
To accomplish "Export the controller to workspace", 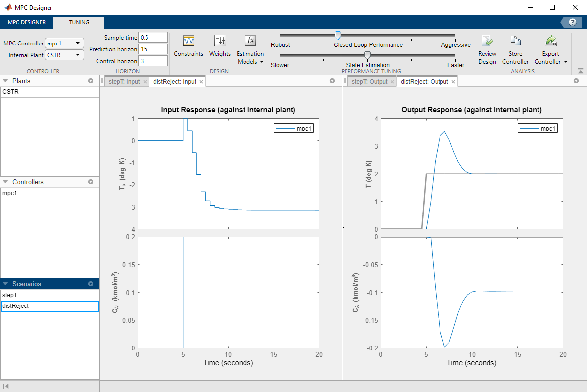I will click(x=550, y=44).
